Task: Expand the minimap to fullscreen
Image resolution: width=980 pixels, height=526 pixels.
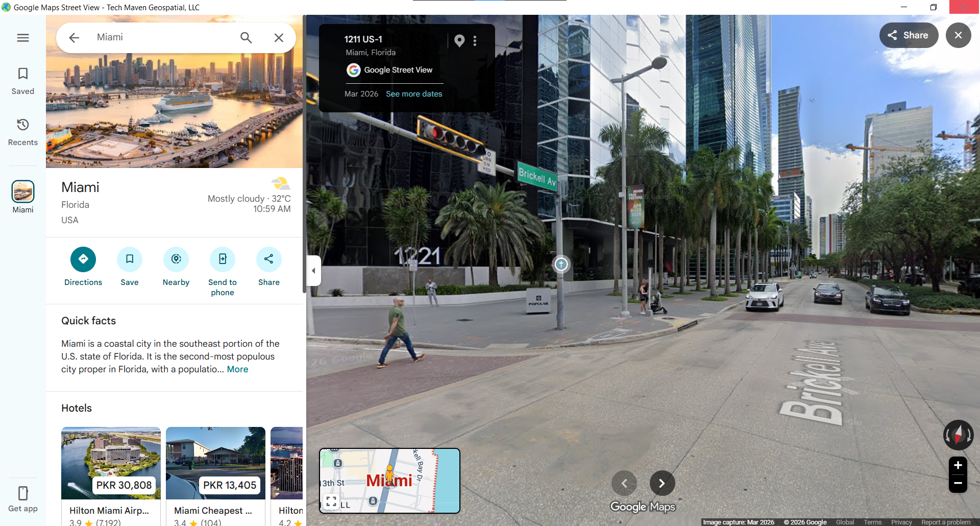Action: point(331,501)
